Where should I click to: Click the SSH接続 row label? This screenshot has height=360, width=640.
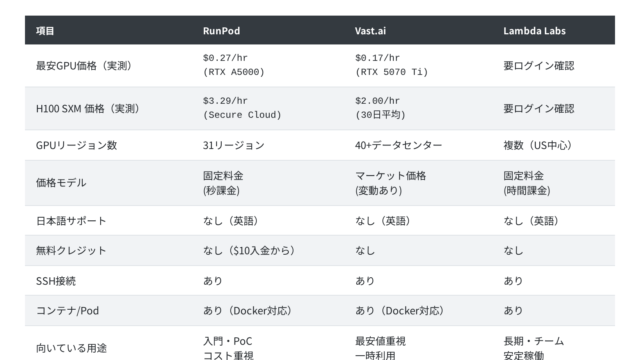tap(56, 281)
